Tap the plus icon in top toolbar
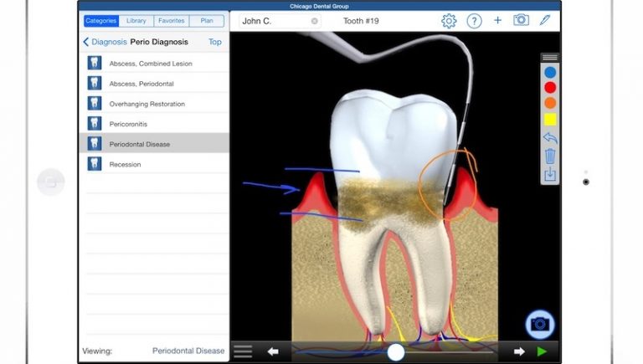Screen dimensions: 643x364 click(x=497, y=21)
